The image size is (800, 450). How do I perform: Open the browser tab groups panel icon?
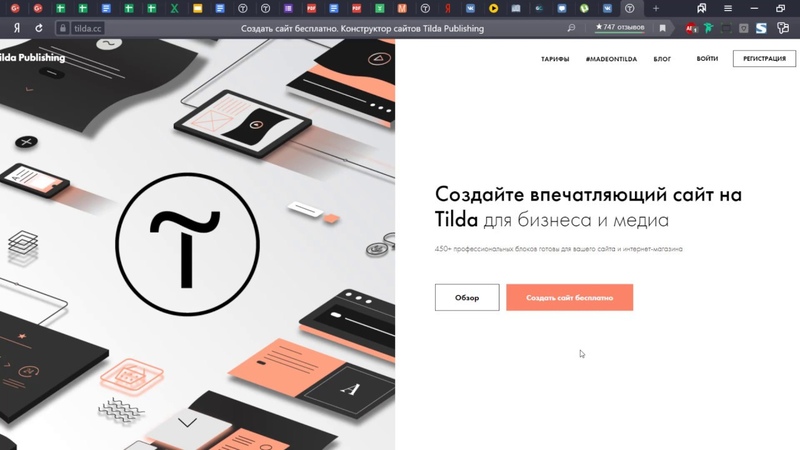pos(702,8)
